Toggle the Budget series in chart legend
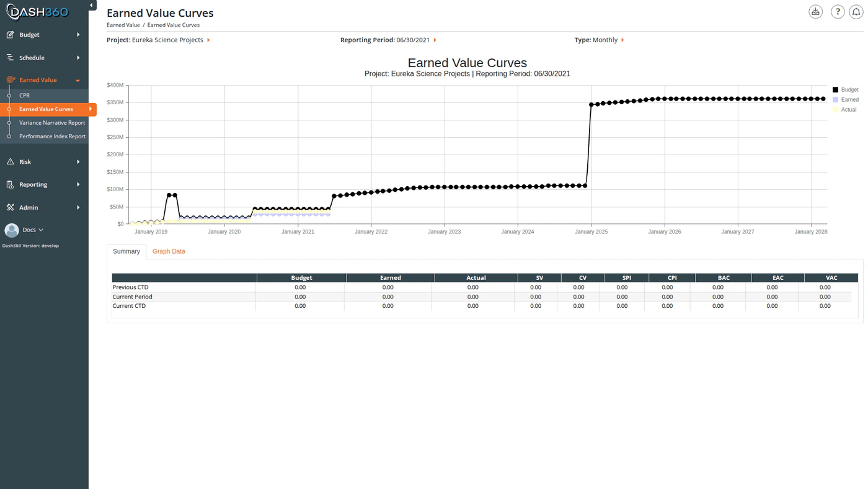 (845, 89)
